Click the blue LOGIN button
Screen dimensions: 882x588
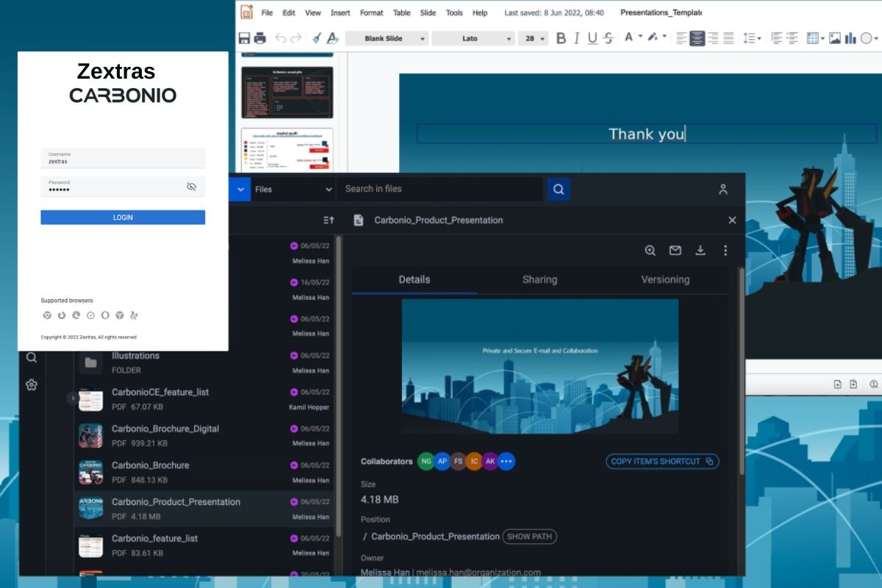(123, 218)
